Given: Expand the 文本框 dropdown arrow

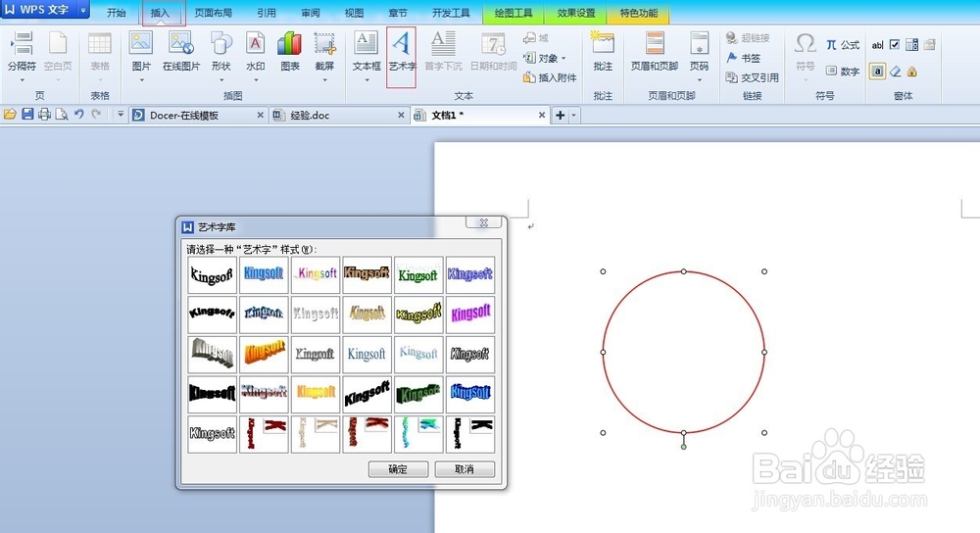Looking at the screenshot, I should (367, 80).
